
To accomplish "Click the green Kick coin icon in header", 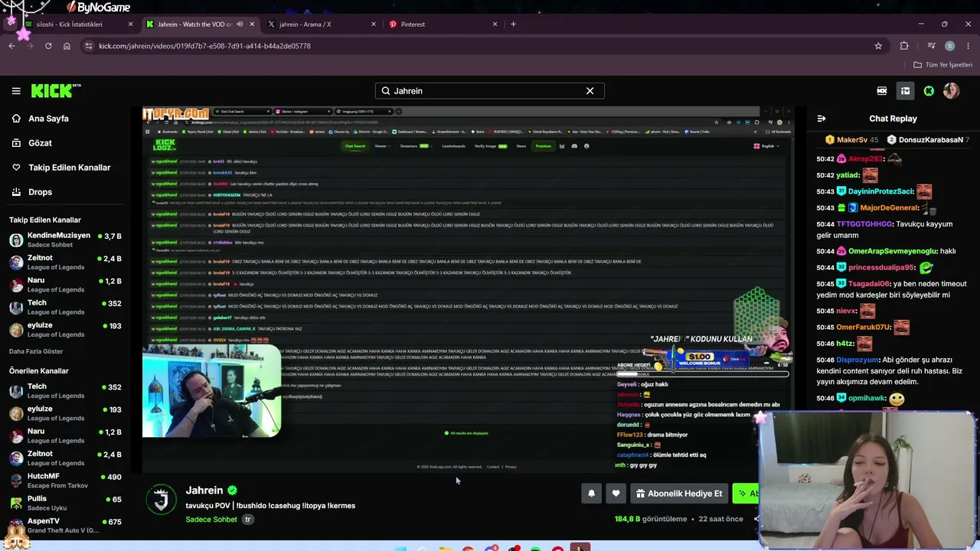I will tap(929, 91).
